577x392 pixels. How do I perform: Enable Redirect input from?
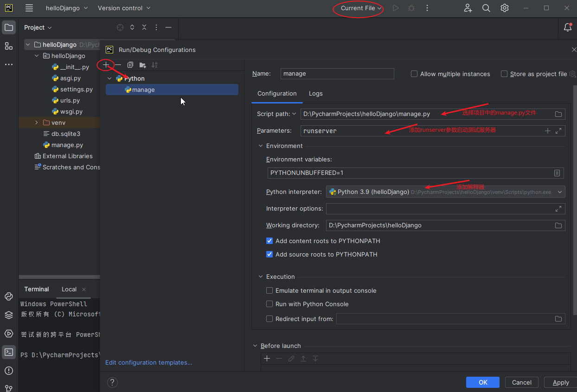269,319
